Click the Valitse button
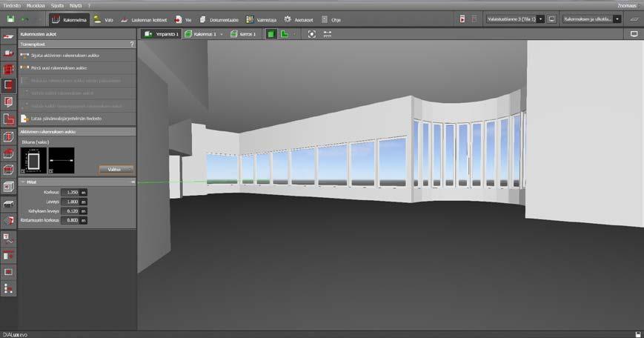The image size is (644, 338). 116,169
